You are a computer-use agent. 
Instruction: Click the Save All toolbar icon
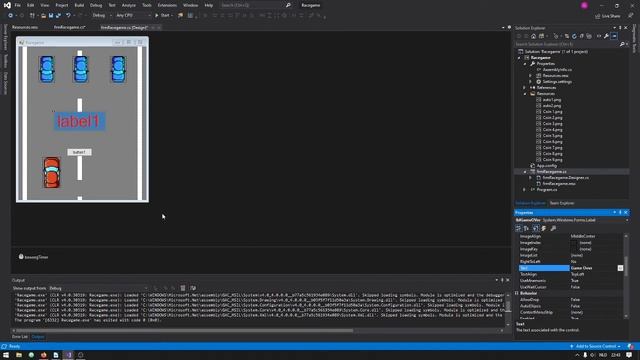[x=58, y=16]
